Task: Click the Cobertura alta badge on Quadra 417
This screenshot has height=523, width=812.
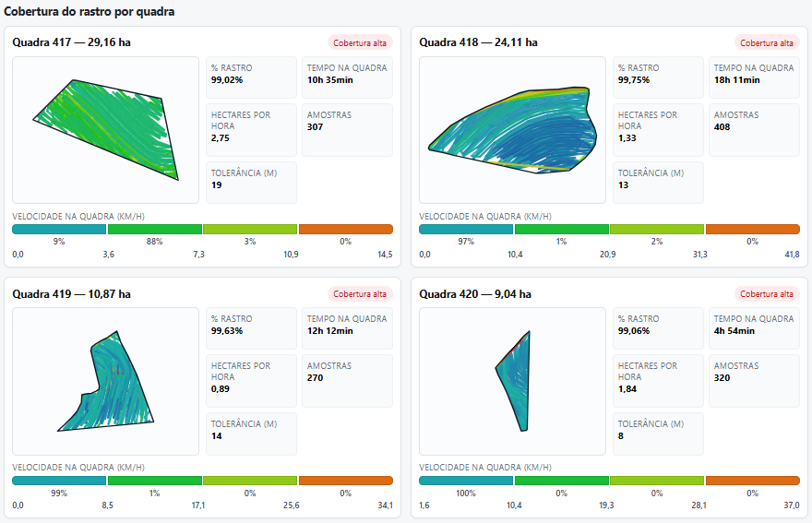Action: pyautogui.click(x=360, y=43)
